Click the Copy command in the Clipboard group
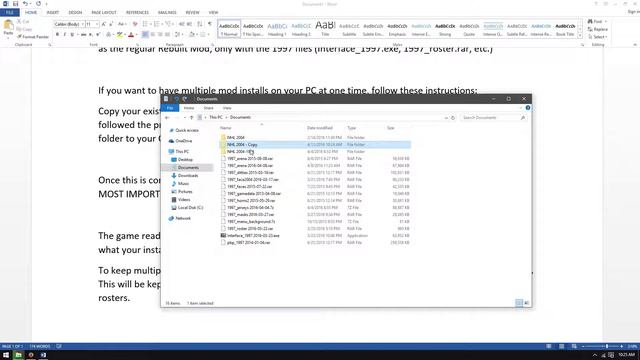The image size is (640, 360). (24, 29)
